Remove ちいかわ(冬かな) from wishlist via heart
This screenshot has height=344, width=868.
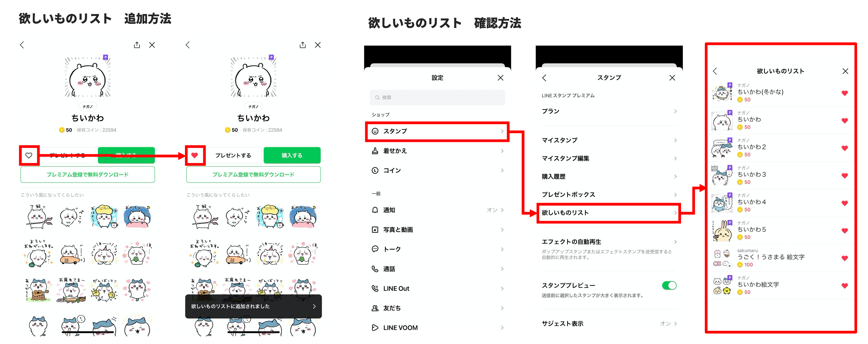coord(844,93)
